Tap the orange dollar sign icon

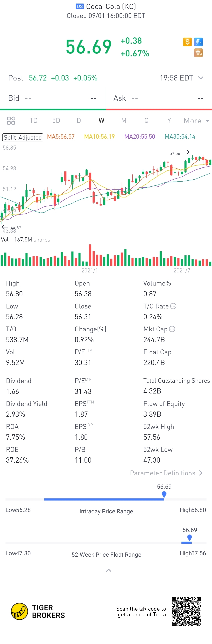pos(187,42)
